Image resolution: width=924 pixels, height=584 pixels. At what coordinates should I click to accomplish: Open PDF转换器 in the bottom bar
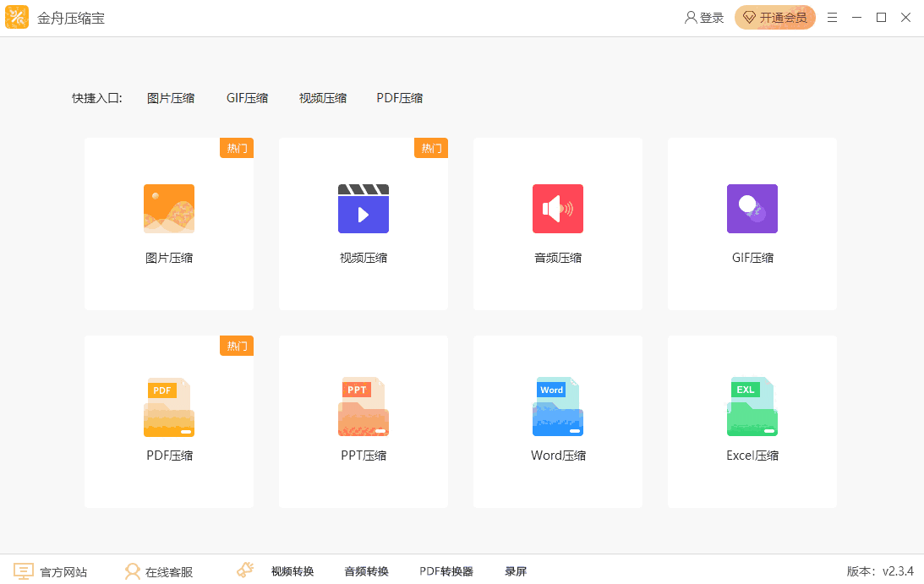coord(446,571)
